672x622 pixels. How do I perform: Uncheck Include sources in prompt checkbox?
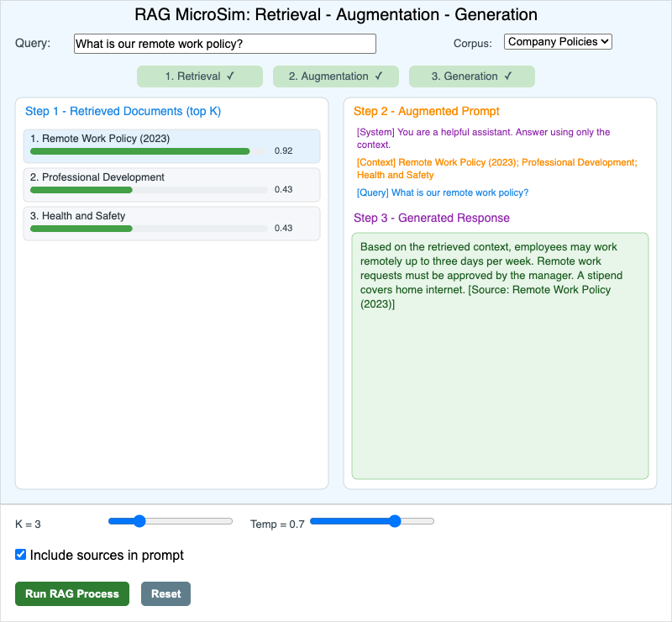[20, 555]
